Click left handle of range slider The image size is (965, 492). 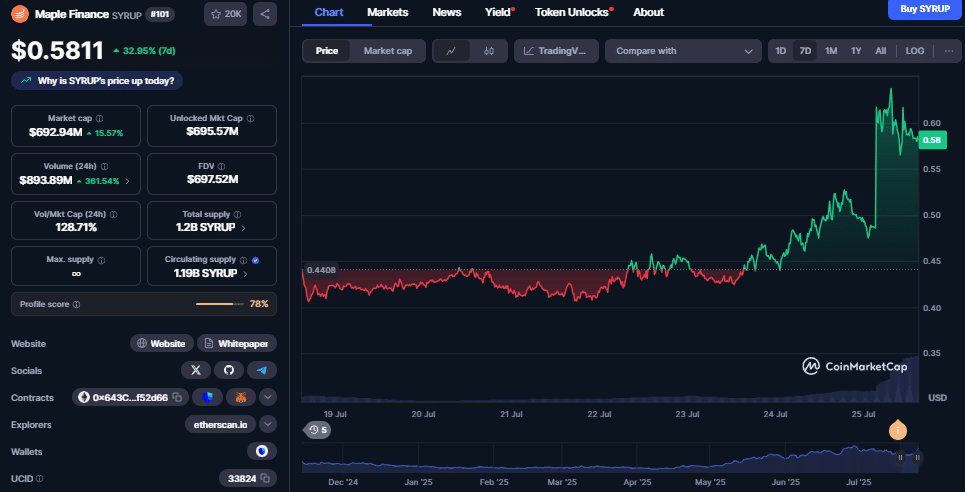[x=900, y=458]
